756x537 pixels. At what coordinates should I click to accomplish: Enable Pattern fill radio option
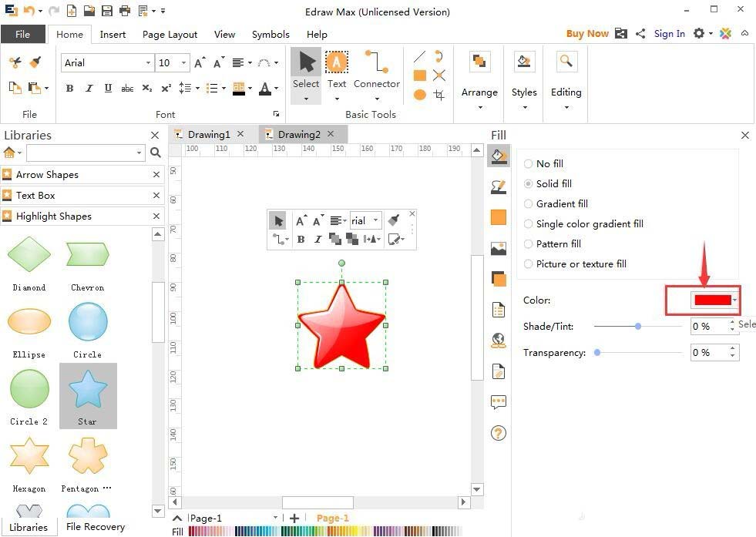click(x=528, y=244)
